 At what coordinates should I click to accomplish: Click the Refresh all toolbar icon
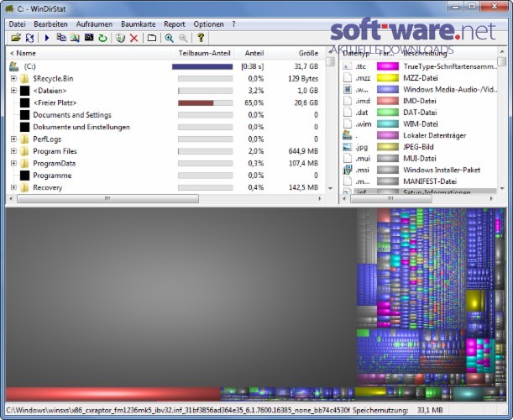click(29, 38)
